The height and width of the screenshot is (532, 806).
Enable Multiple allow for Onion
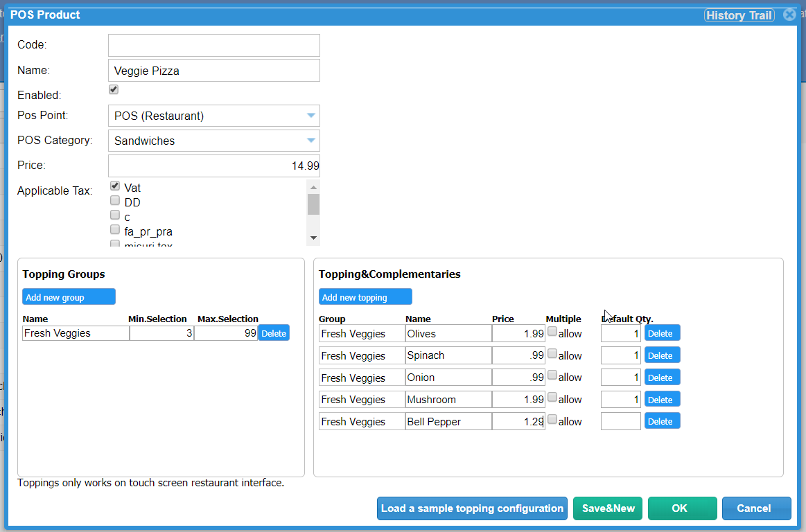click(x=552, y=375)
